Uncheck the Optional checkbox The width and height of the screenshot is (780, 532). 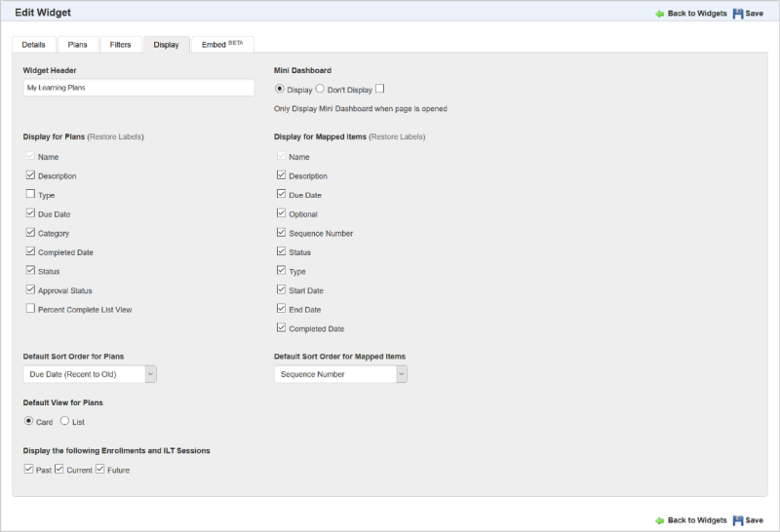(281, 212)
